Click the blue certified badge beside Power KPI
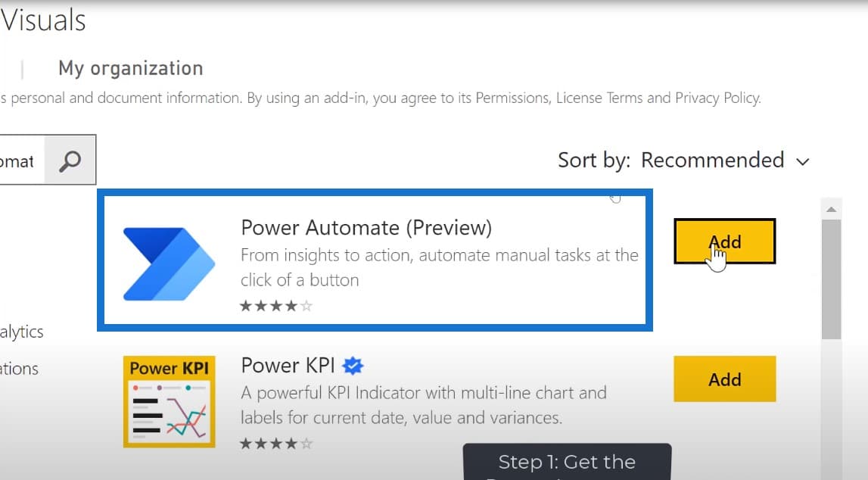868x480 pixels. tap(353, 366)
